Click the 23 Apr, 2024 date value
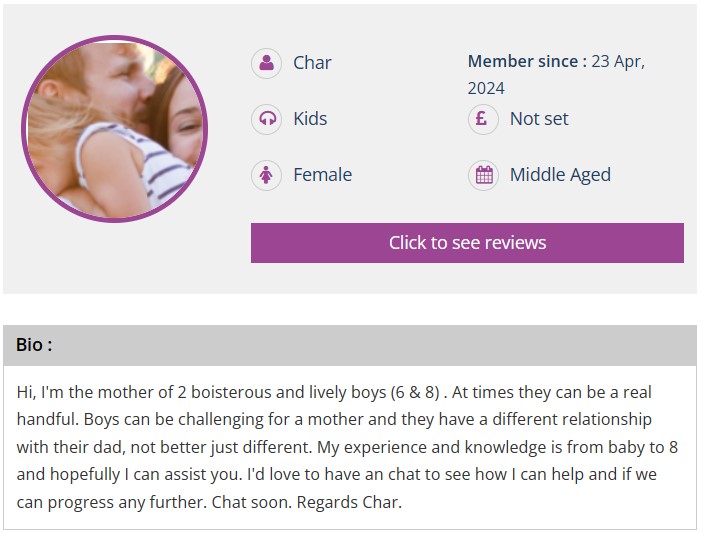This screenshot has height=541, width=705. pyautogui.click(x=617, y=62)
